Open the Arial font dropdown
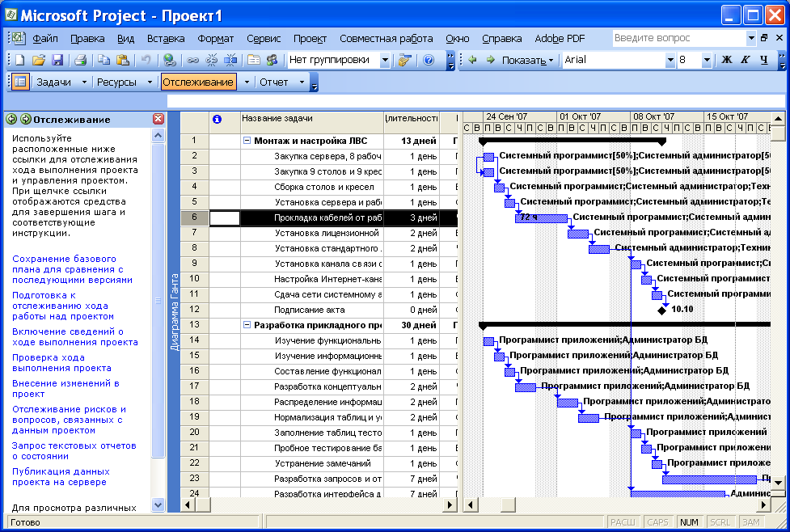This screenshot has width=790, height=532. [x=670, y=60]
